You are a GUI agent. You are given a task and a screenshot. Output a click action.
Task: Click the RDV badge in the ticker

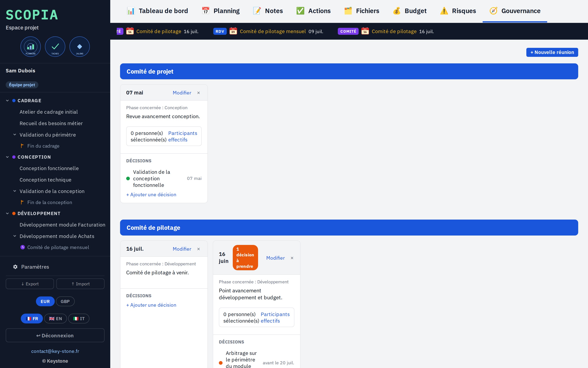click(220, 31)
